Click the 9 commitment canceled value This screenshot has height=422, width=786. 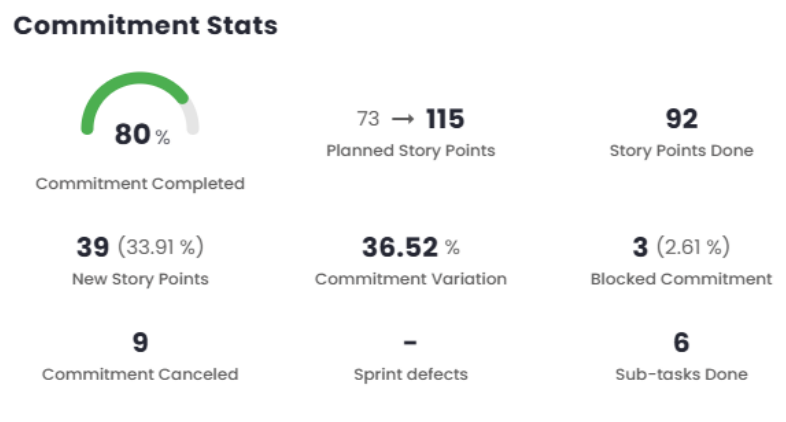(140, 343)
